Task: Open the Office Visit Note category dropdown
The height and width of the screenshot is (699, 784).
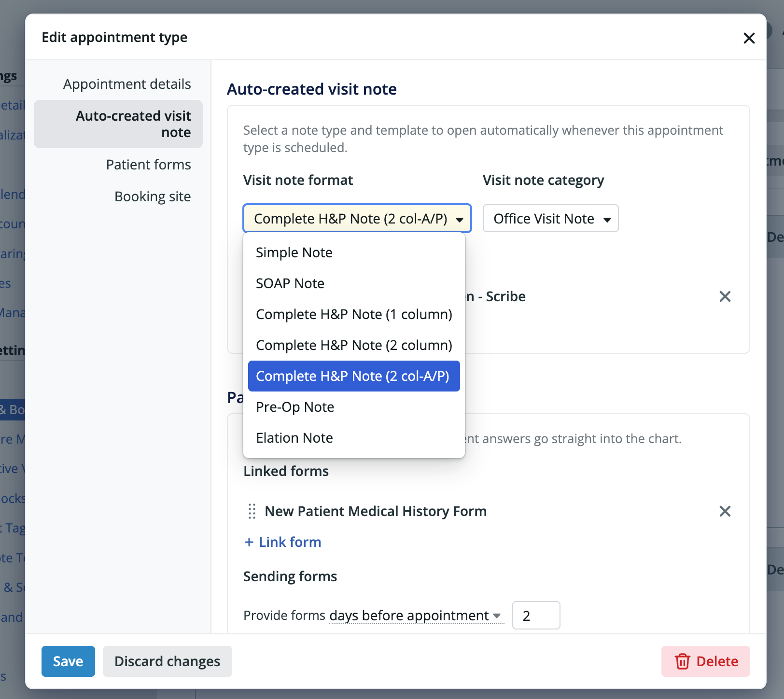Action: [550, 219]
